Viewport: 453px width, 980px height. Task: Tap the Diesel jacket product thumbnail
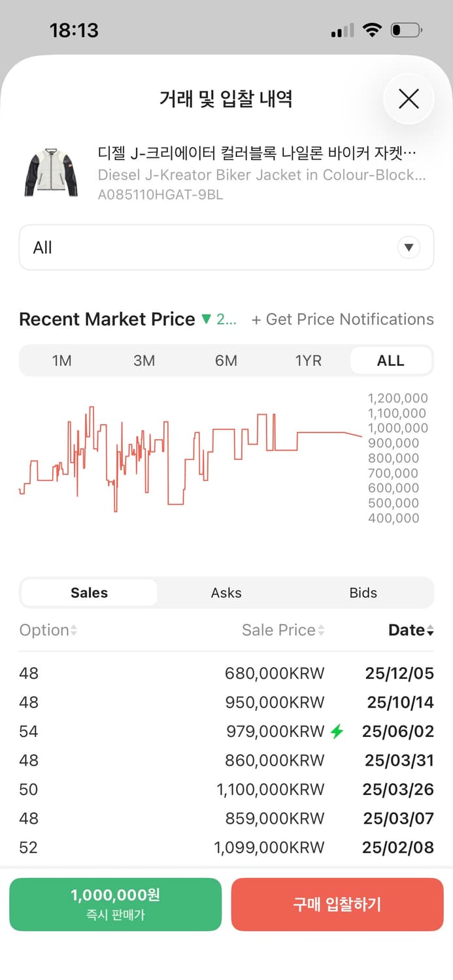coord(52,172)
